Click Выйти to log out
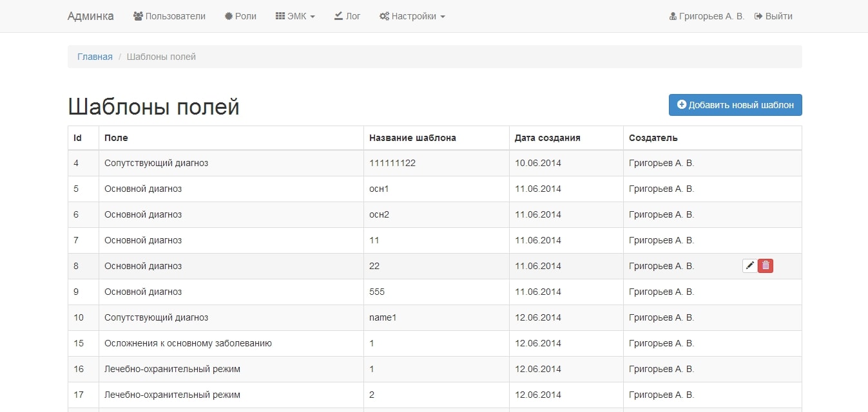This screenshot has width=868, height=412. click(x=773, y=16)
